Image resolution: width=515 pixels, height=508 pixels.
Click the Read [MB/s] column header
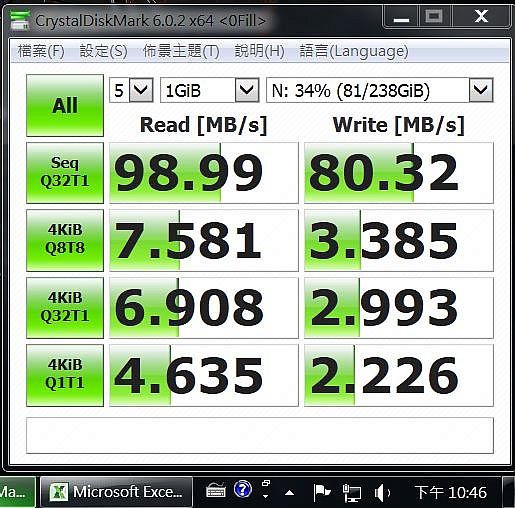[204, 125]
